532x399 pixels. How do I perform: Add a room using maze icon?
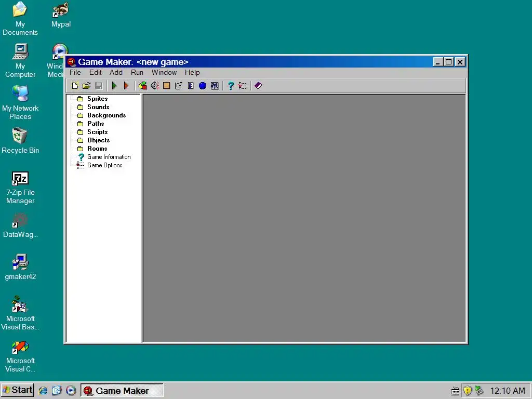coord(215,86)
